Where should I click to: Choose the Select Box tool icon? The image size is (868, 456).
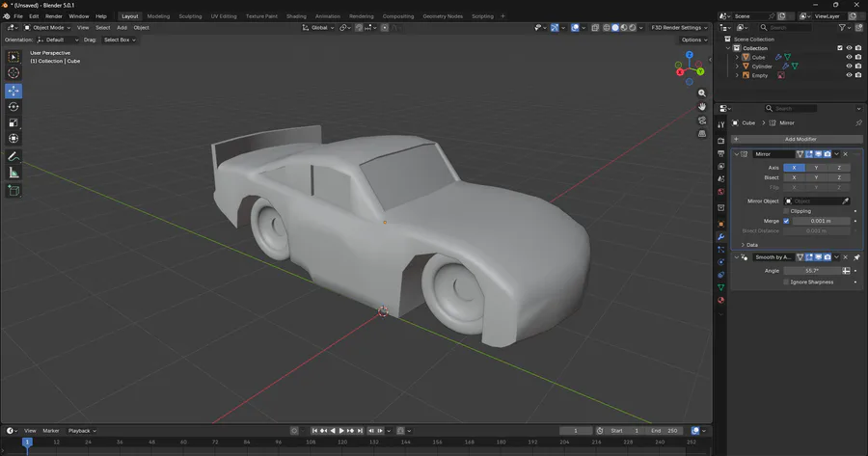point(14,57)
